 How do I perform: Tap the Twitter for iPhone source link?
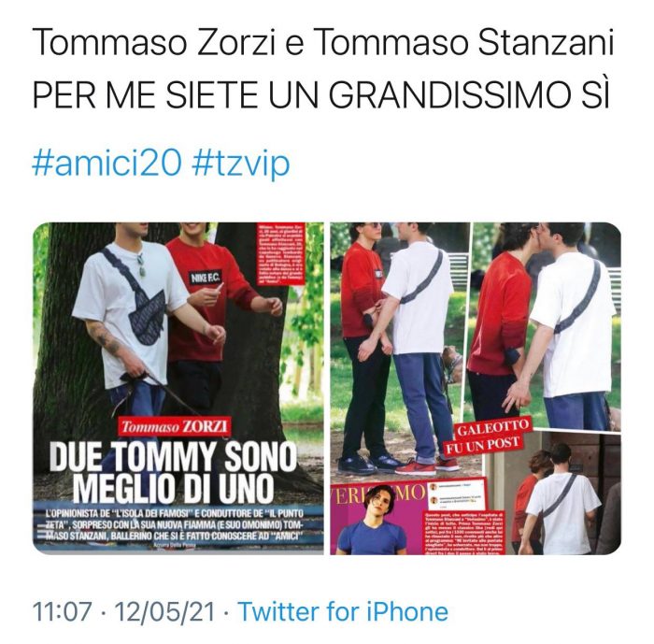[343, 611]
